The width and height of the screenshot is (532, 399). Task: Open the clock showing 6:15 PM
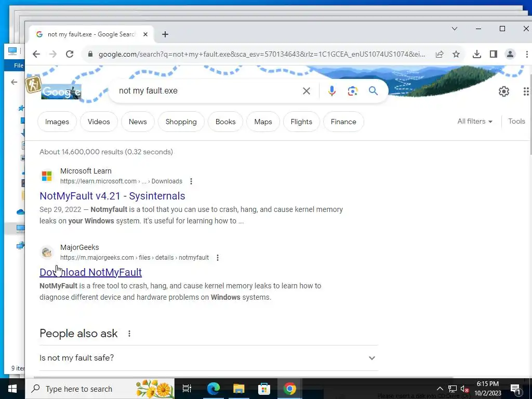488,389
